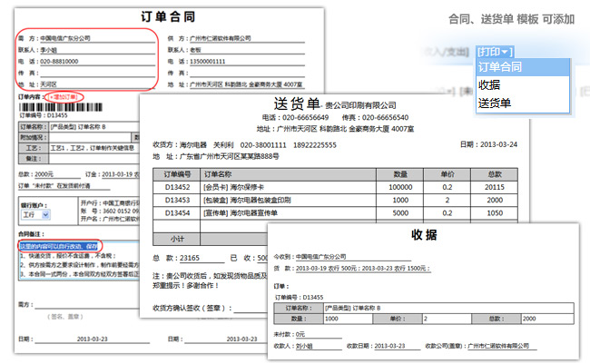Click the 订单合同 document title
This screenshot has width=590, height=364.
point(168,16)
